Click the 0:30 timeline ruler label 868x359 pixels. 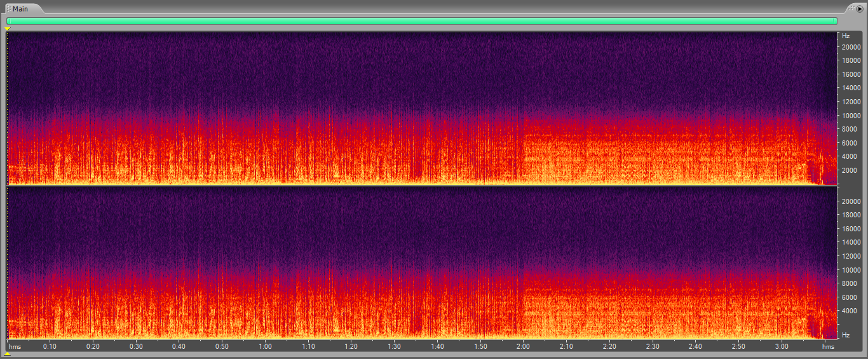point(136,346)
